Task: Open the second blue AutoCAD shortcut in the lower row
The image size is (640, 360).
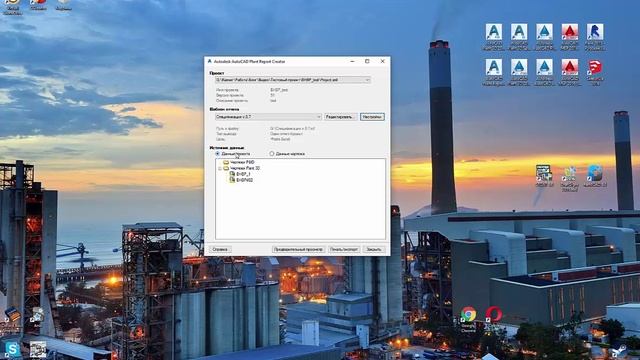Action: click(x=519, y=72)
